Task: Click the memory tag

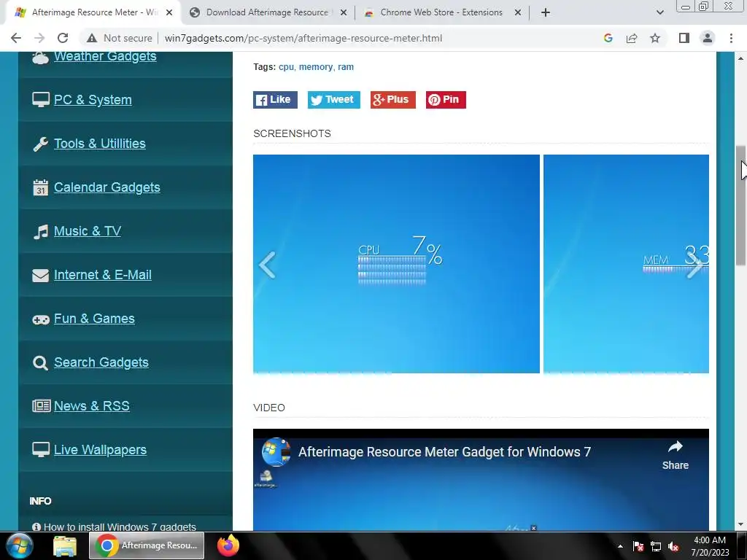Action: [315, 67]
